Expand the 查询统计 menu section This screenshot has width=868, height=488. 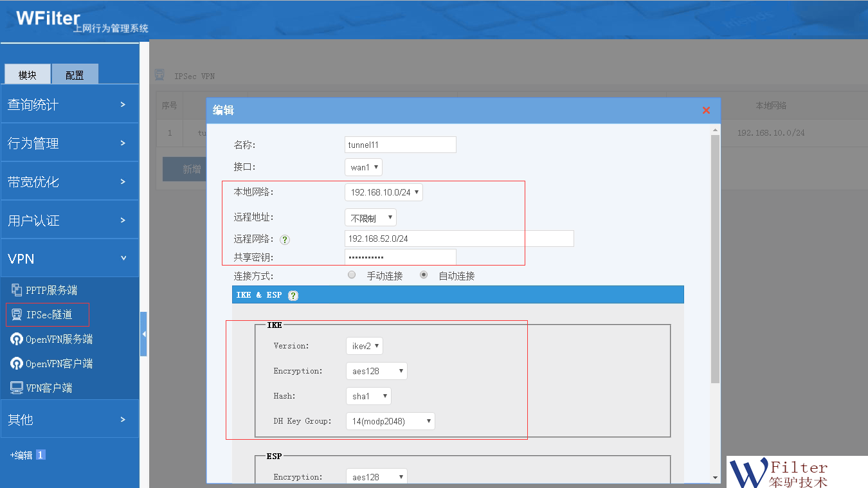click(x=69, y=104)
